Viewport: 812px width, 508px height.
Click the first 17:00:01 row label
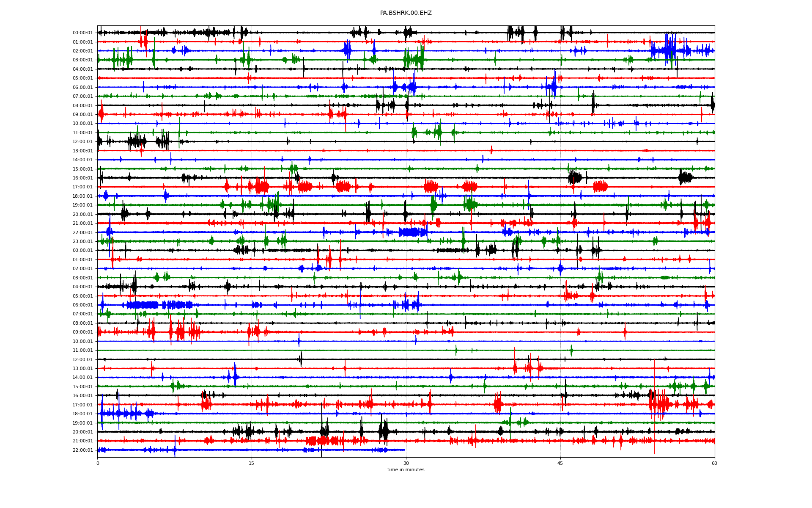[82, 187]
